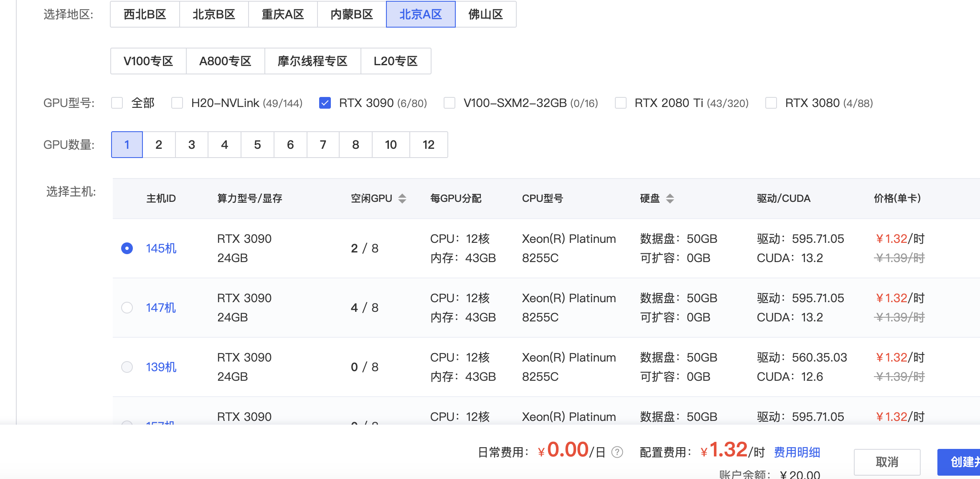Set GPU count to 1

[x=127, y=145]
